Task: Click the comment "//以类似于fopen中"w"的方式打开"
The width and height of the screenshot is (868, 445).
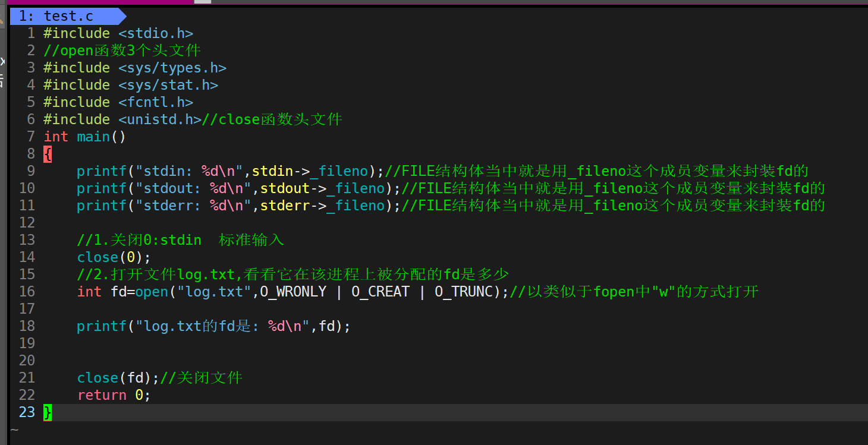Action: pyautogui.click(x=634, y=292)
